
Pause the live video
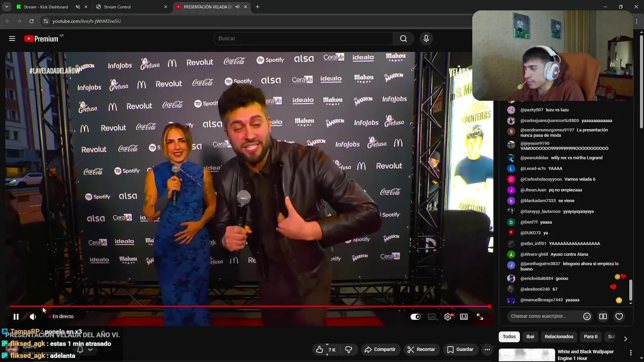point(16,317)
